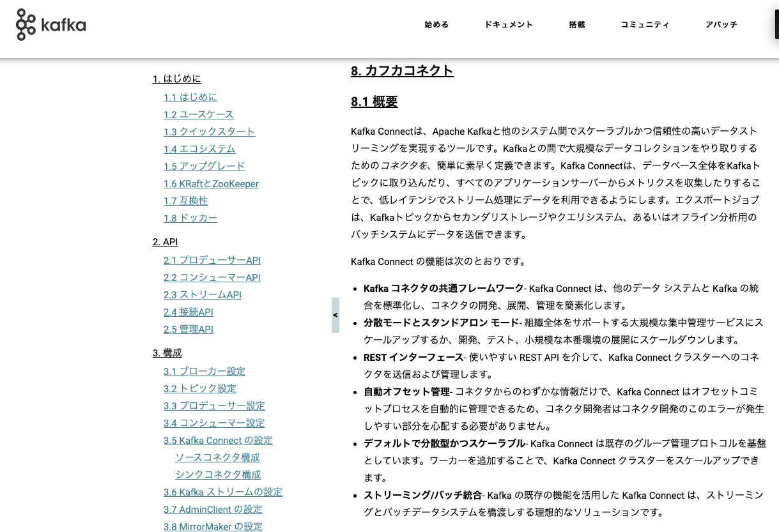Click the Kafka logo icon
This screenshot has width=779, height=532.
tap(24, 24)
